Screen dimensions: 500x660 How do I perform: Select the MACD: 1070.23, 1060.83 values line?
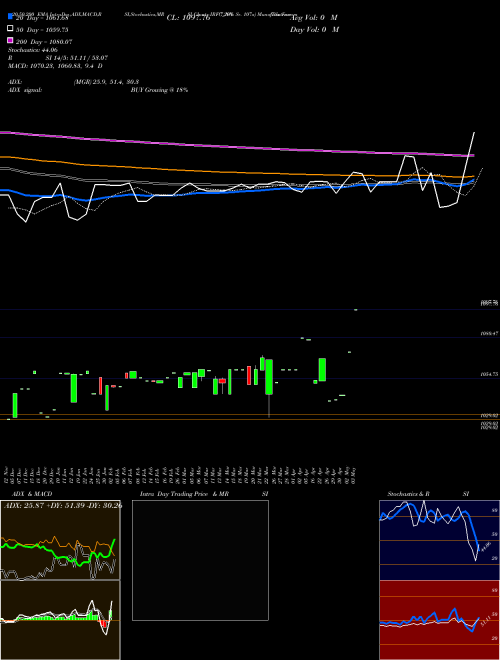coord(55,66)
